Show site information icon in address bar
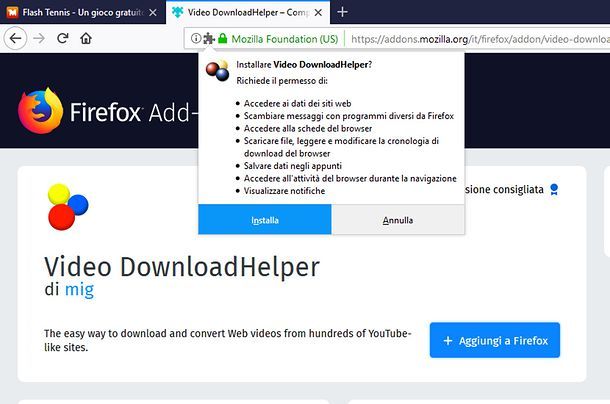The height and width of the screenshot is (404, 610). (196, 39)
